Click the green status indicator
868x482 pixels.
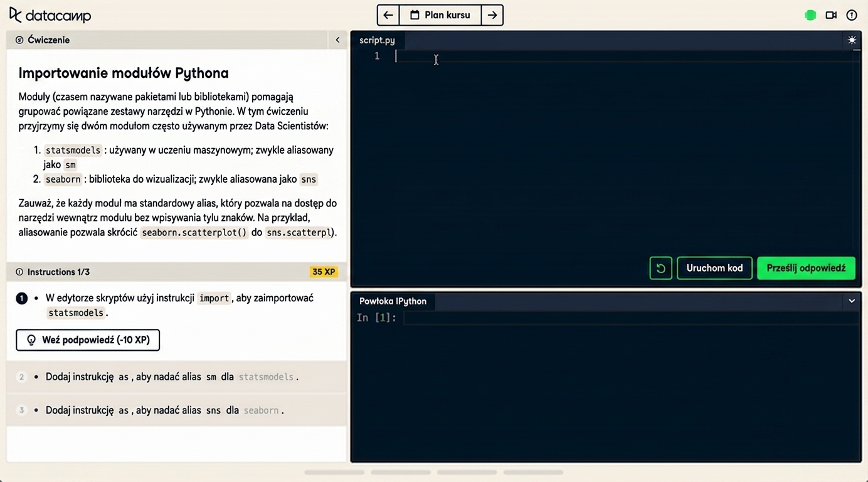(810, 15)
